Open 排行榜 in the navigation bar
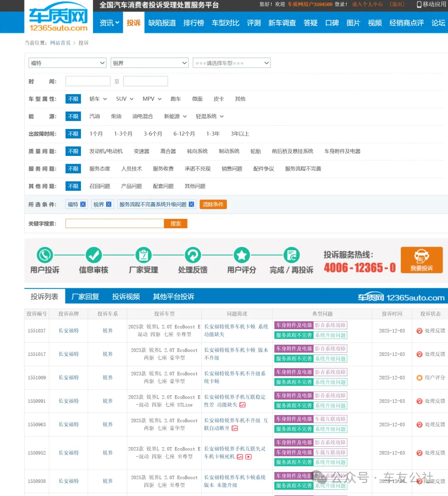The height and width of the screenshot is (496, 448). point(194,23)
